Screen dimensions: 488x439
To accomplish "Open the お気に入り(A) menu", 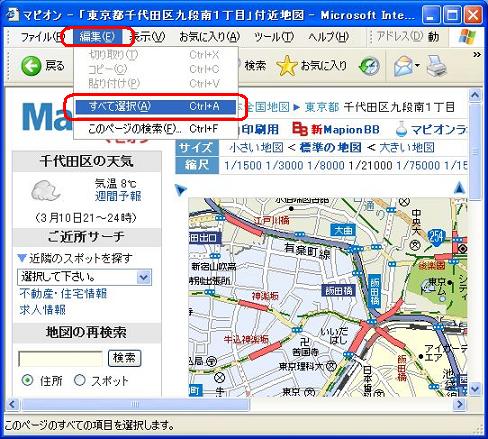I will point(209,37).
